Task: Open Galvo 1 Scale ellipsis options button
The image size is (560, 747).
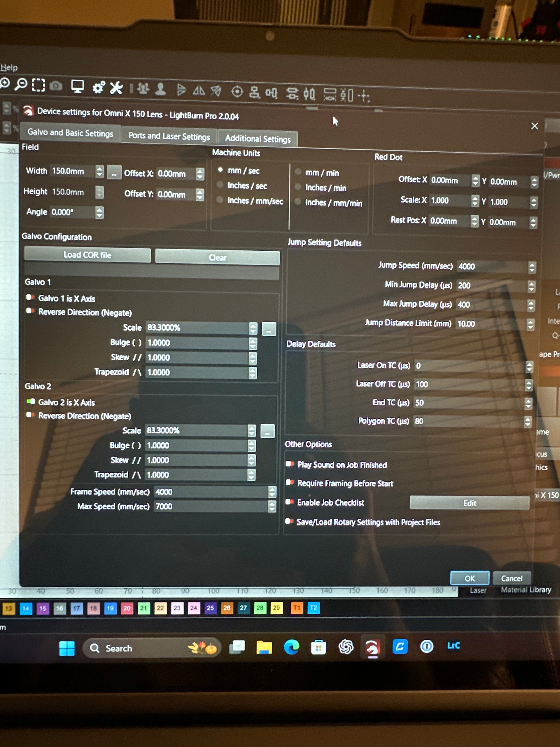Action: (269, 329)
